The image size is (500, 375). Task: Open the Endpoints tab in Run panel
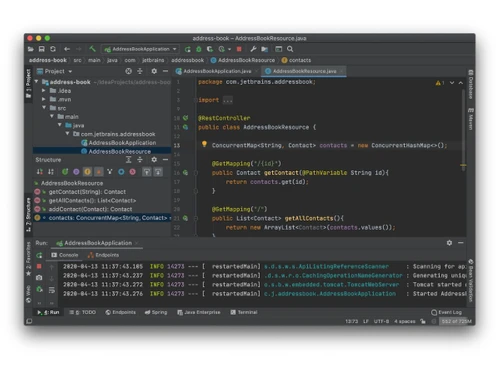[x=103, y=255]
